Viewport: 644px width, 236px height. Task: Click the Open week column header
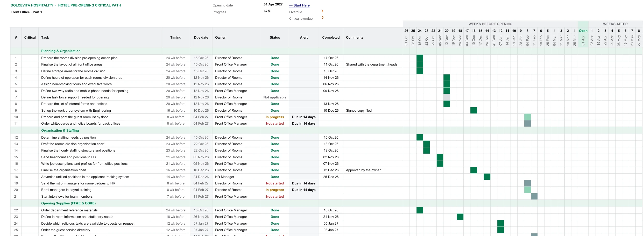tap(583, 31)
